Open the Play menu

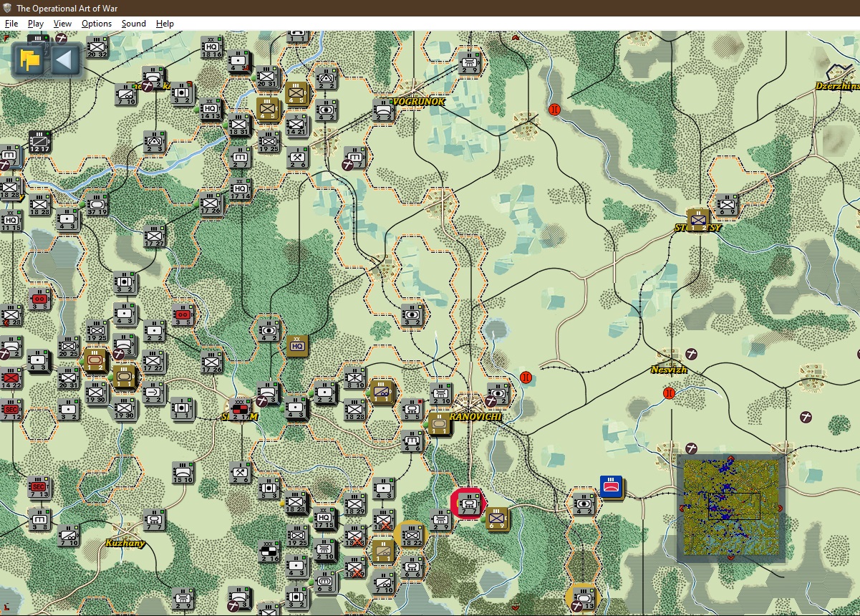click(36, 24)
